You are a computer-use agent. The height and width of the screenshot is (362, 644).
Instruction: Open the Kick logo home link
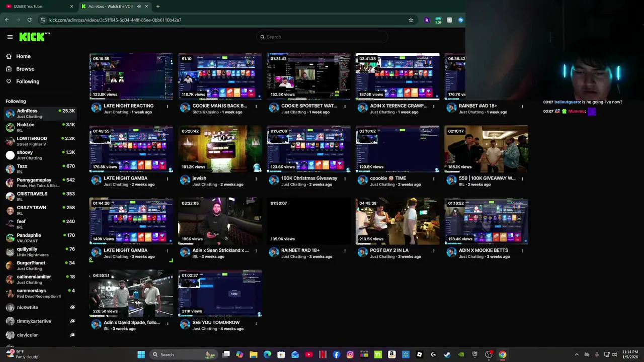(34, 37)
